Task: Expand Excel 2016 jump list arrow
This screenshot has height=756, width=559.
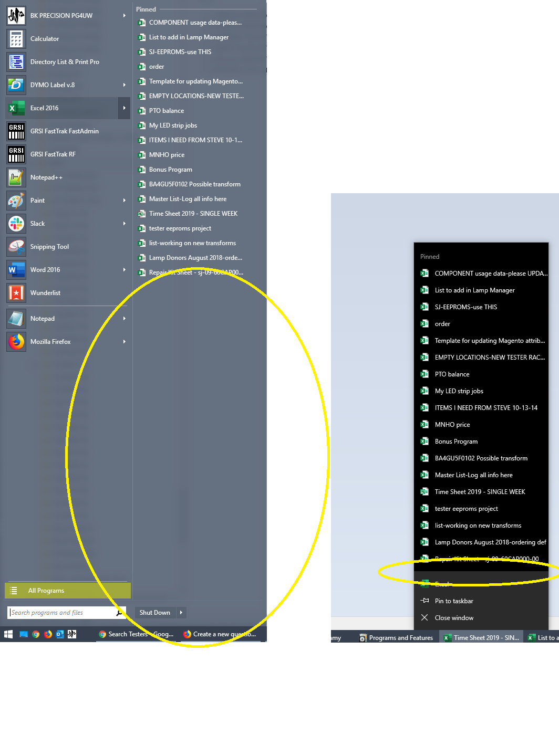Action: pyautogui.click(x=124, y=108)
